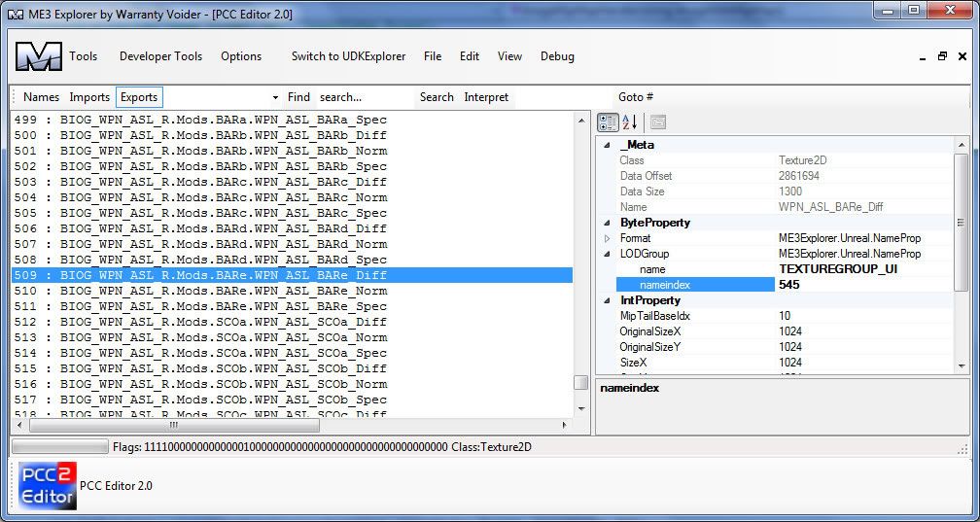
Task: Show the Names list
Action: tap(41, 97)
